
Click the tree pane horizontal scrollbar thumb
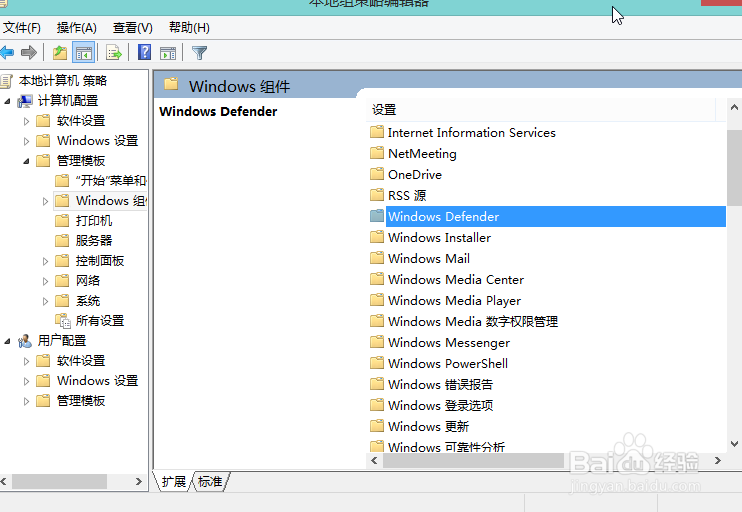59,482
